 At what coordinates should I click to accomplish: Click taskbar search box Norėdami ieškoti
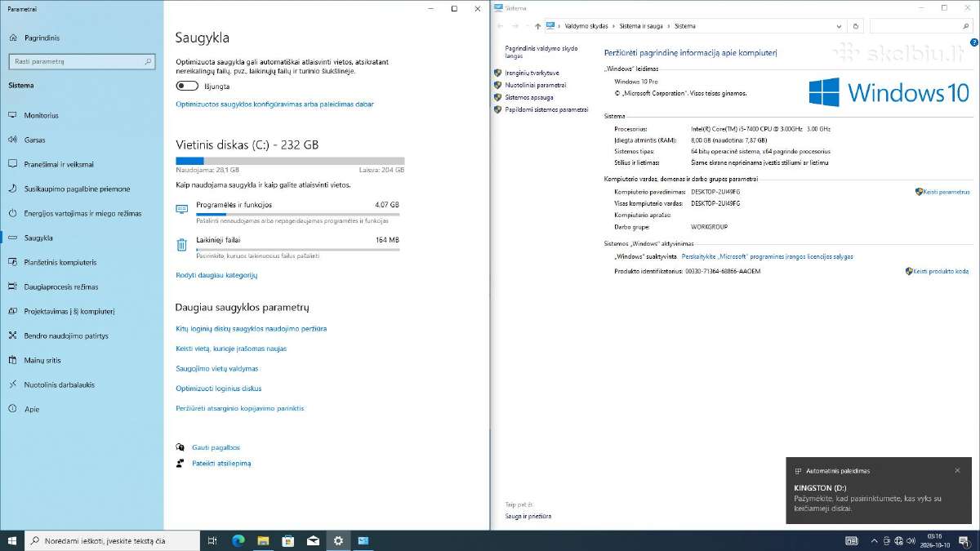[113, 540]
